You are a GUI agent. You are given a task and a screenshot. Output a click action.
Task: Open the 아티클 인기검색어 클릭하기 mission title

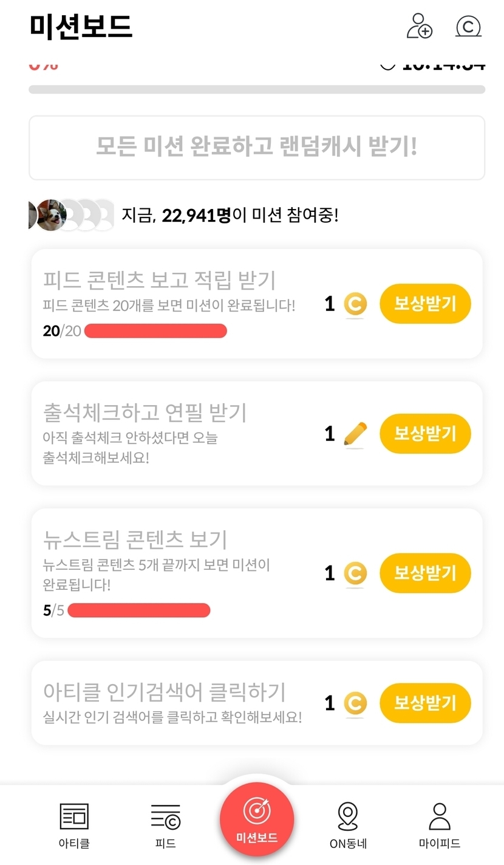tap(164, 692)
